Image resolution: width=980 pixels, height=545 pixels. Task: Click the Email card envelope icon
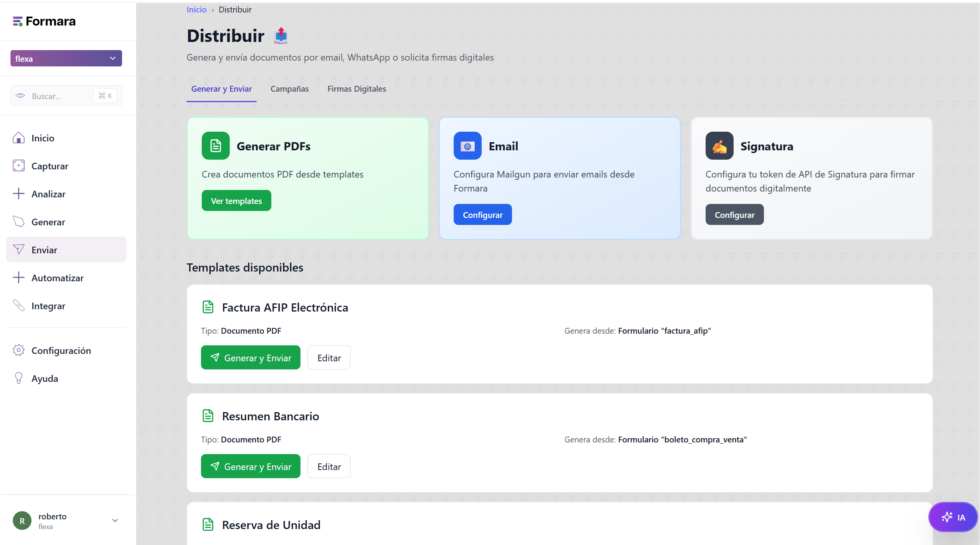(467, 146)
